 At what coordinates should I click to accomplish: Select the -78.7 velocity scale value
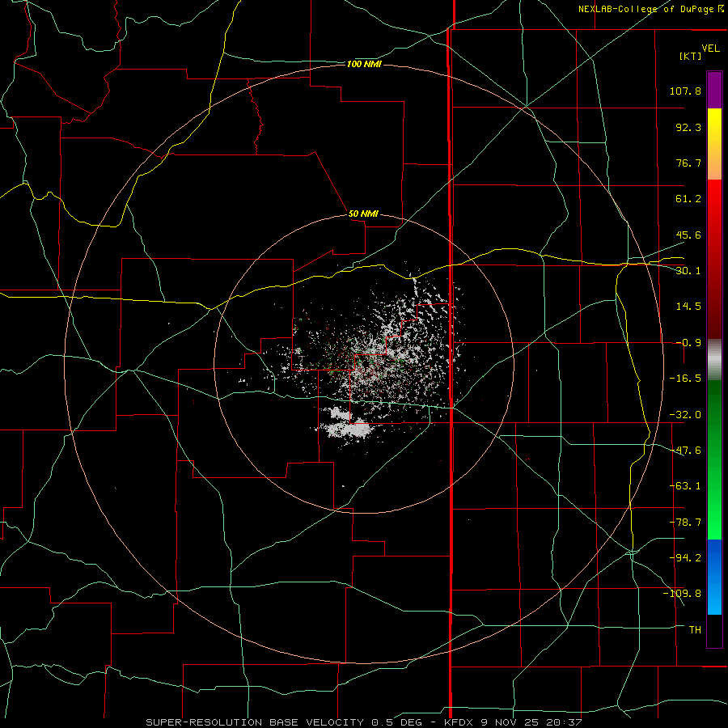point(685,523)
